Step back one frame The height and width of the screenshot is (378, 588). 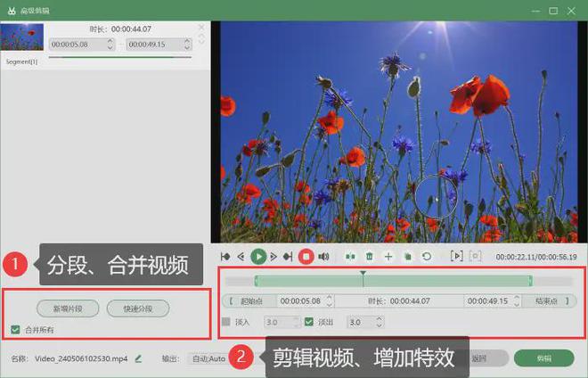pos(241,257)
